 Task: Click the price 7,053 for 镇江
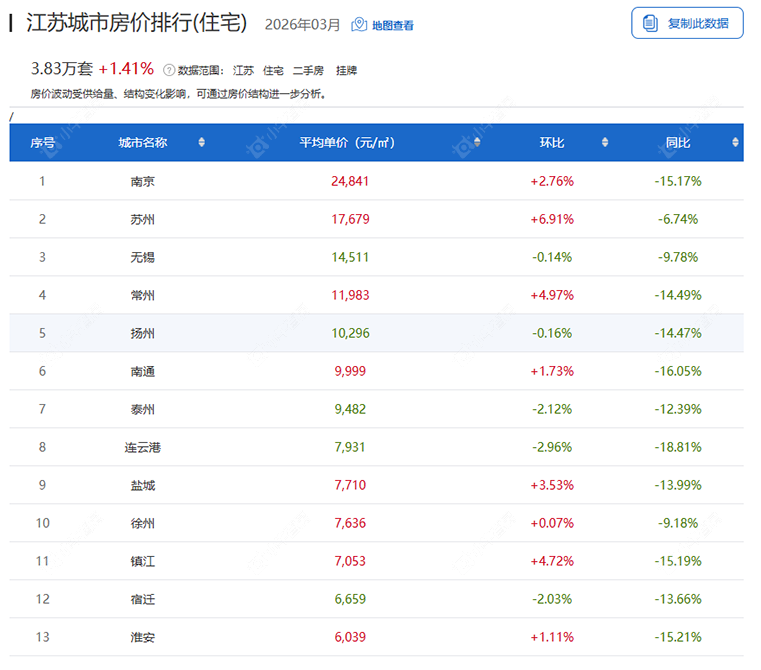[x=350, y=561]
